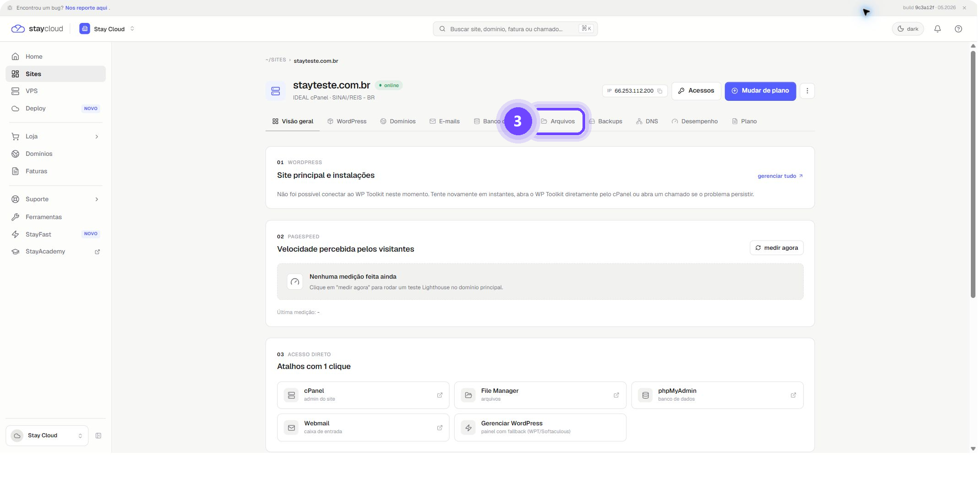
Task: Switch to the WordPress tab
Action: tap(347, 121)
